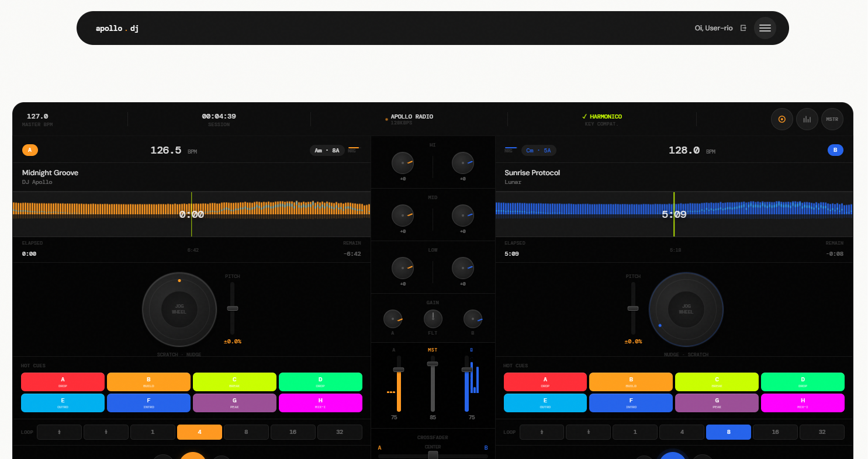The image size is (868, 459).
Task: Click the logout icon beside Oi, User-rio
Action: [x=743, y=28]
